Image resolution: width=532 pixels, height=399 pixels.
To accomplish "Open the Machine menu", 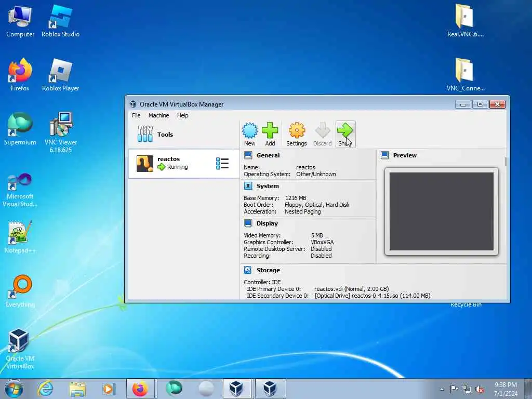I will pos(158,115).
